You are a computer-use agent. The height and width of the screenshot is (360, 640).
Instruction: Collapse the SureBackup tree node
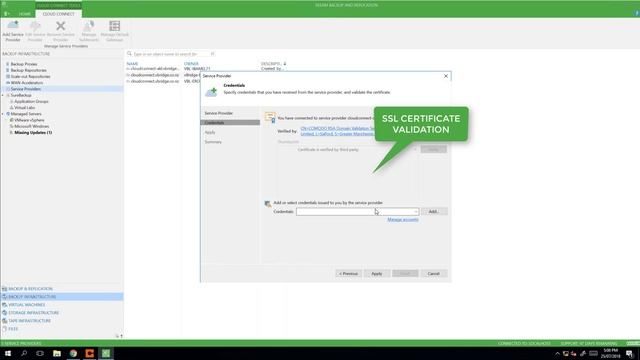click(3, 95)
